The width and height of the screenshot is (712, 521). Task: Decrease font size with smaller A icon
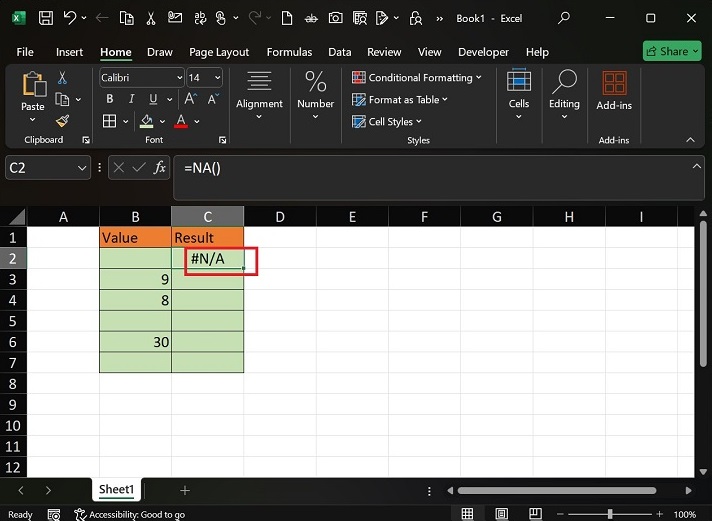tap(213, 99)
